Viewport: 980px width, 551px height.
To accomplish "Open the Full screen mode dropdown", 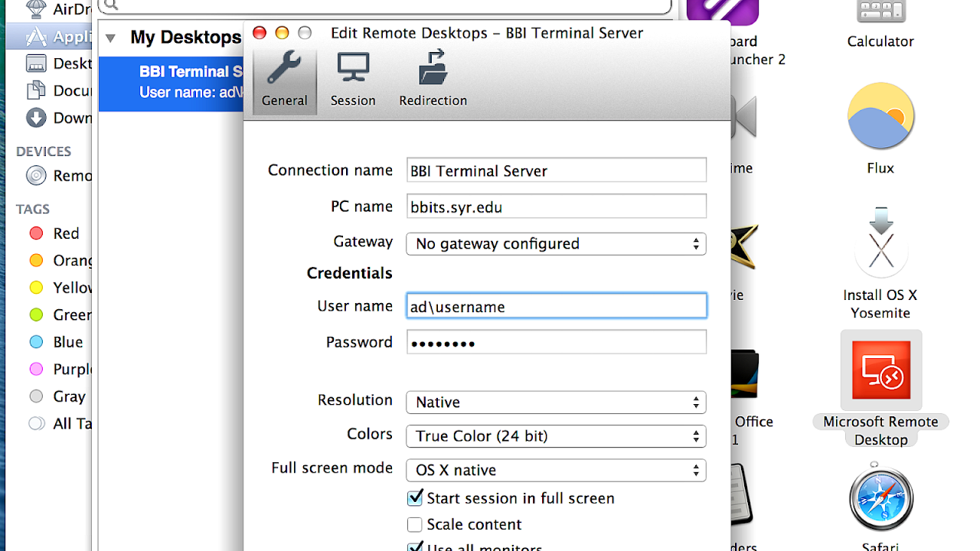I will 557,470.
